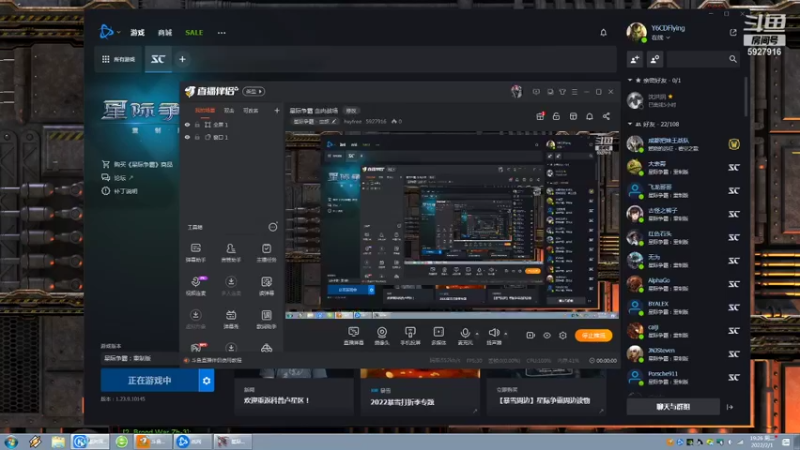
Task: Click the add friend icon
Action: click(x=635, y=59)
